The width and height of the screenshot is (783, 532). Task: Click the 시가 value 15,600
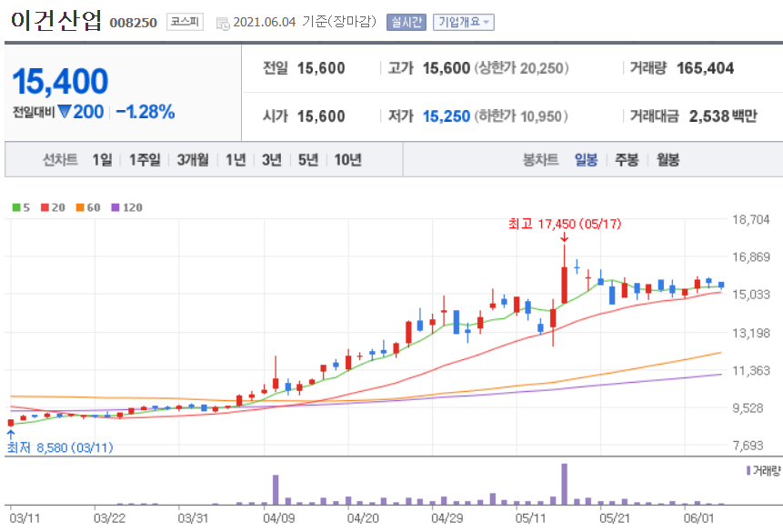coord(321,115)
